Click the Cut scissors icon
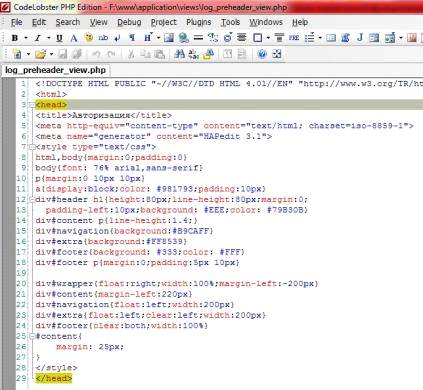 pyautogui.click(x=131, y=54)
